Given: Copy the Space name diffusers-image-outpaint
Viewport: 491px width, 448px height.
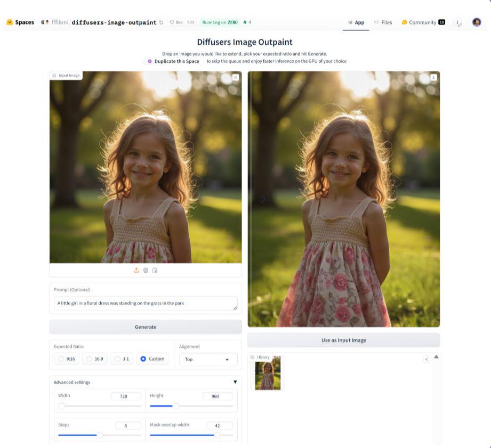Looking at the screenshot, I should point(161,23).
